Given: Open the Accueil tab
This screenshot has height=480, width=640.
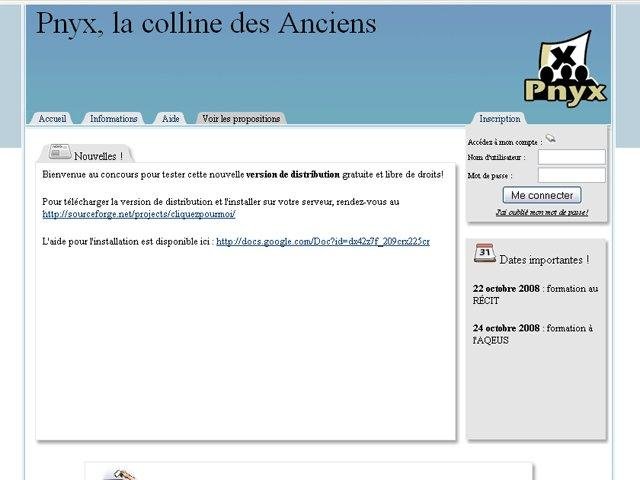Looking at the screenshot, I should pyautogui.click(x=52, y=118).
